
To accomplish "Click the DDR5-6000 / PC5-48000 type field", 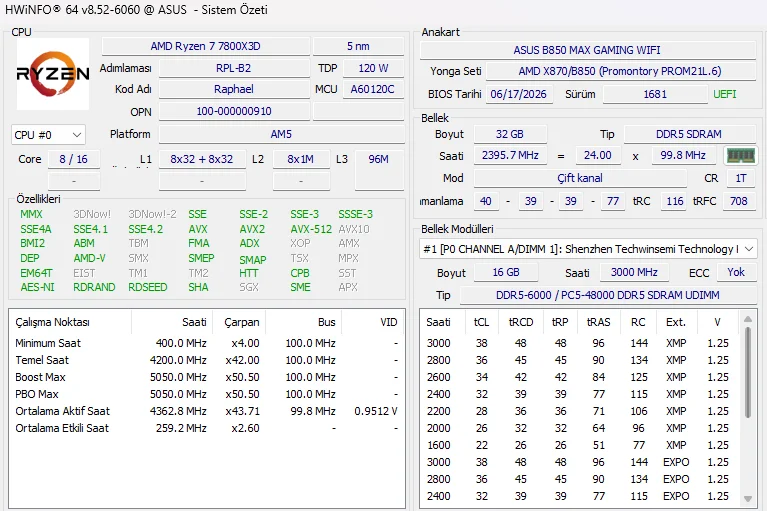I will 608,295.
